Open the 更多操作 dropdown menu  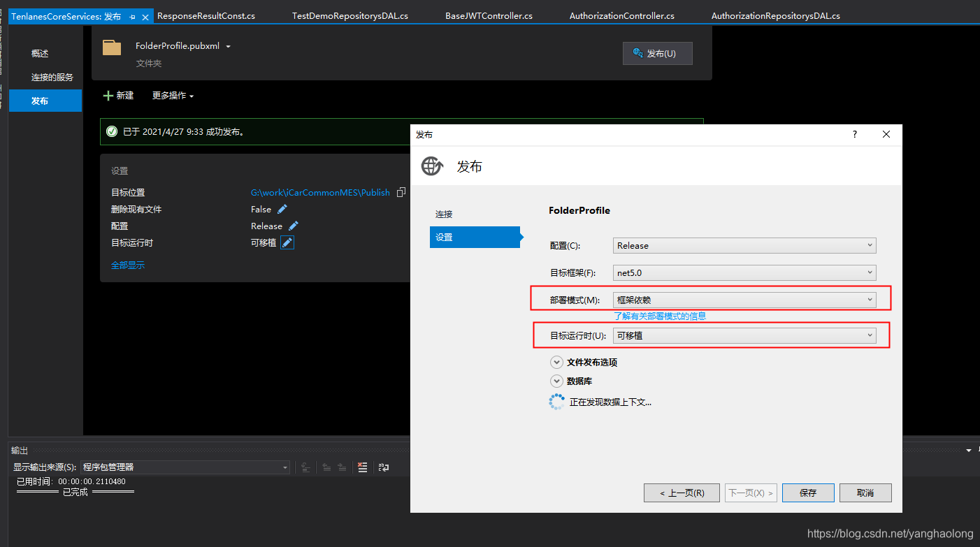(172, 95)
